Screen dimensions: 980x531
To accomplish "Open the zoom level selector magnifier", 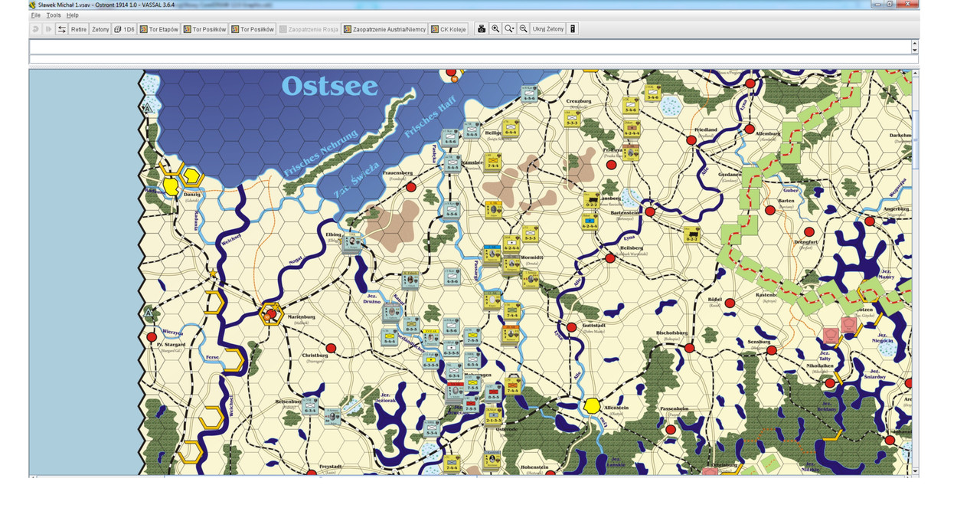I will coord(509,29).
